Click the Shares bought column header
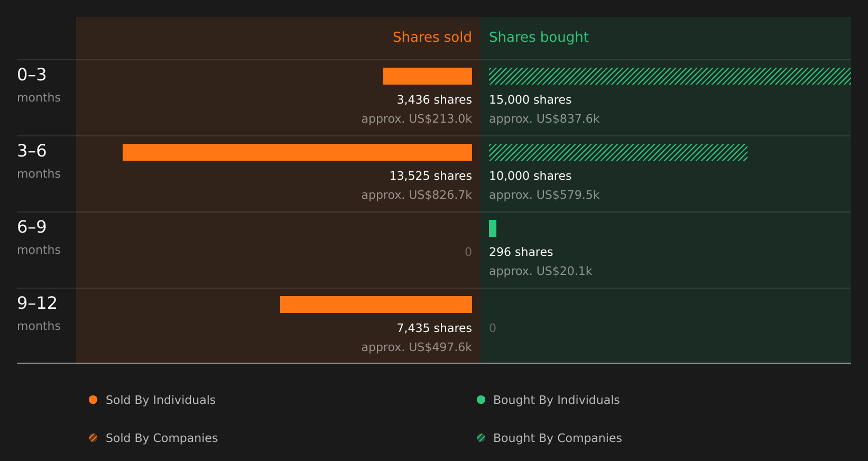 click(539, 37)
